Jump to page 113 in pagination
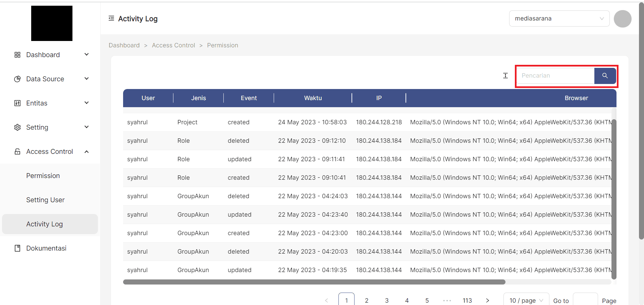This screenshot has width=644, height=305. (x=467, y=300)
